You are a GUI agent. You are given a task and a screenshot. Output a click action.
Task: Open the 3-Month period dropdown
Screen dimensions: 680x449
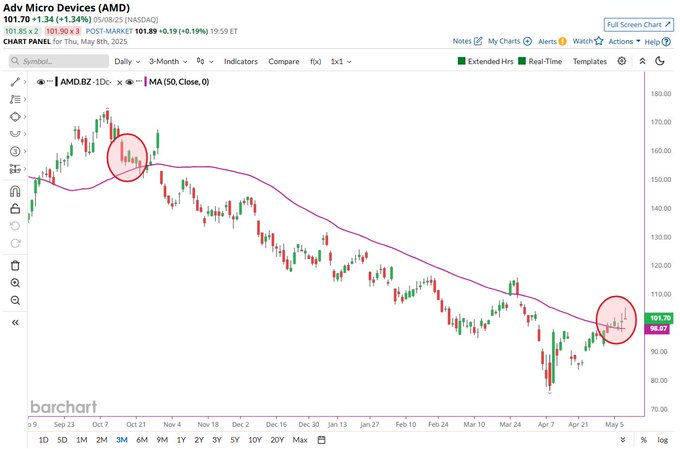[168, 61]
